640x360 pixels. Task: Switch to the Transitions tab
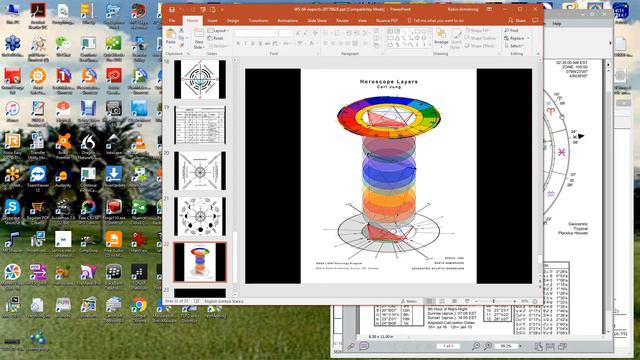(x=258, y=20)
